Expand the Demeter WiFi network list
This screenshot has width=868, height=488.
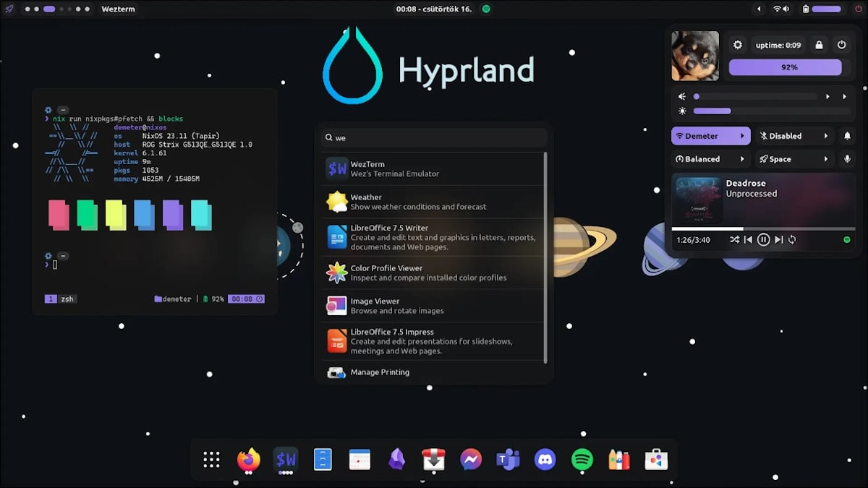click(x=742, y=136)
